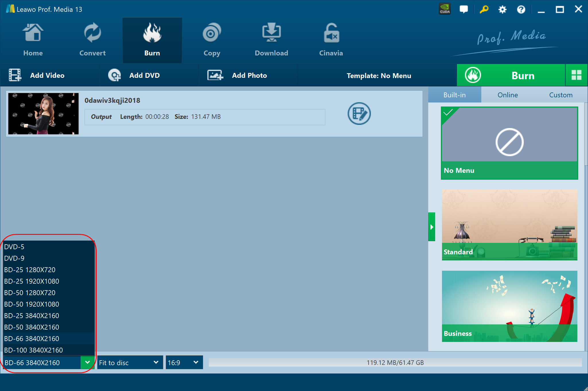Screen dimensions: 588x391
Task: Click the video edit icon
Action: [359, 114]
